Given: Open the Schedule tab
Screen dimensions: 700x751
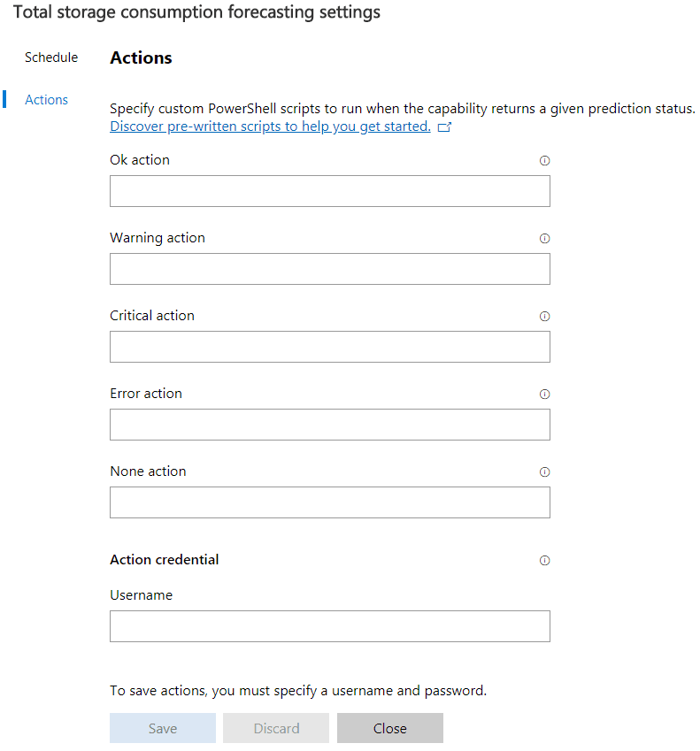Looking at the screenshot, I should coord(51,57).
